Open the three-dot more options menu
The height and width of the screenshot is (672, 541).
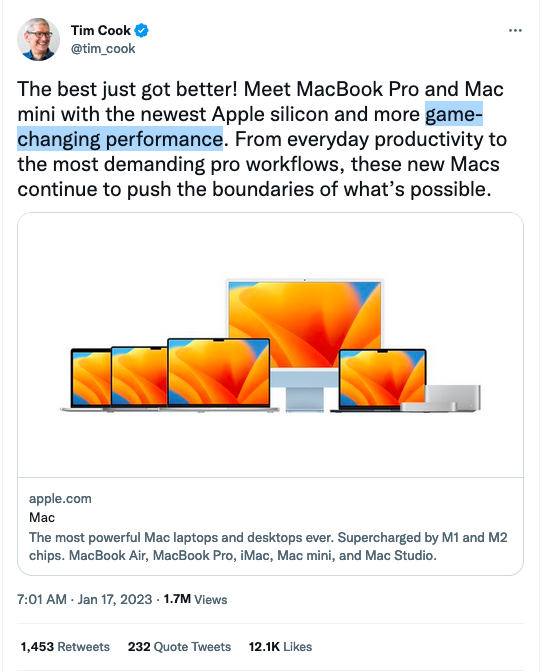[x=515, y=30]
